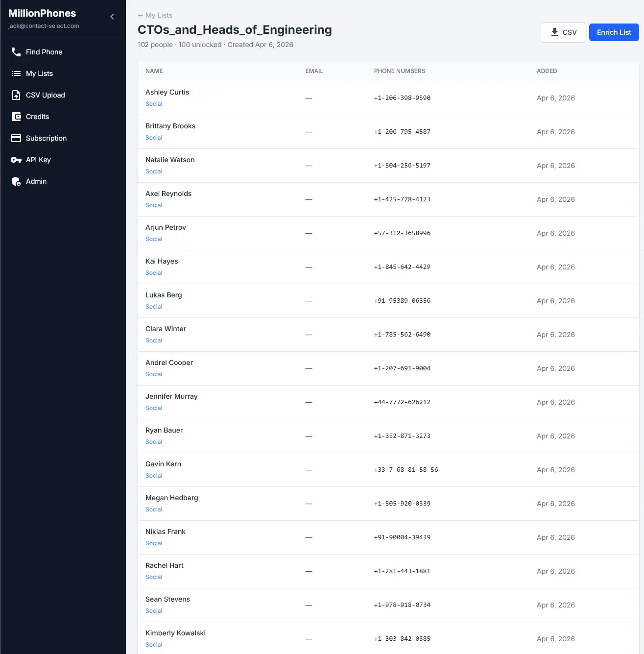Open Niklas Frank's Social link

(x=154, y=543)
